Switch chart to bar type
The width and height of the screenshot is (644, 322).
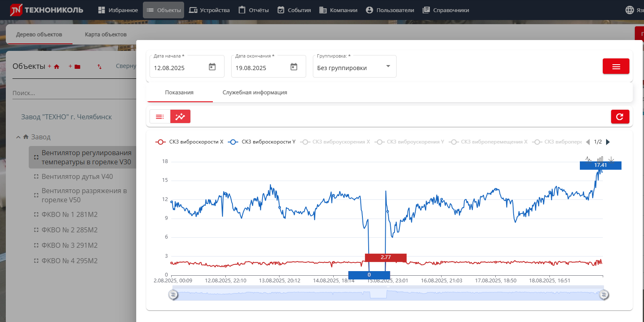pyautogui.click(x=600, y=159)
